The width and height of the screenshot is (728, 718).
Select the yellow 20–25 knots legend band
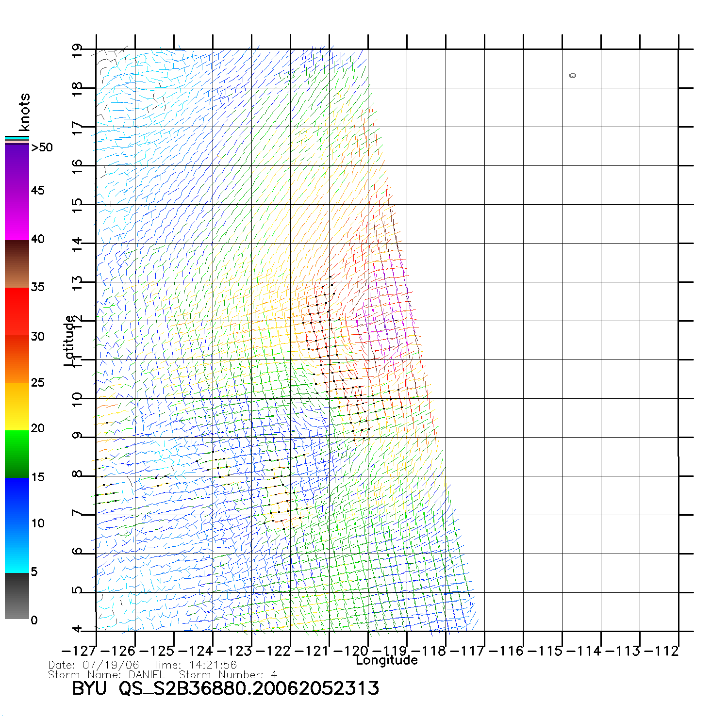[x=17, y=406]
